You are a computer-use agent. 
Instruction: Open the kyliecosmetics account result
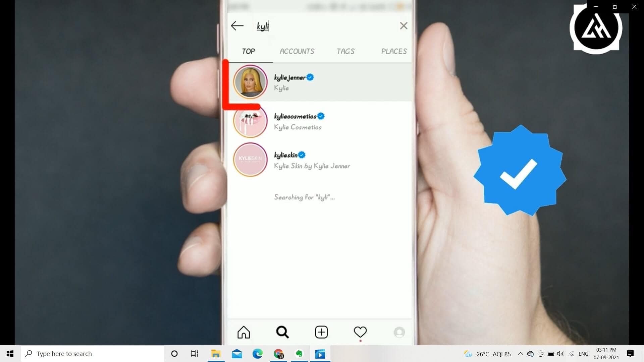point(295,121)
